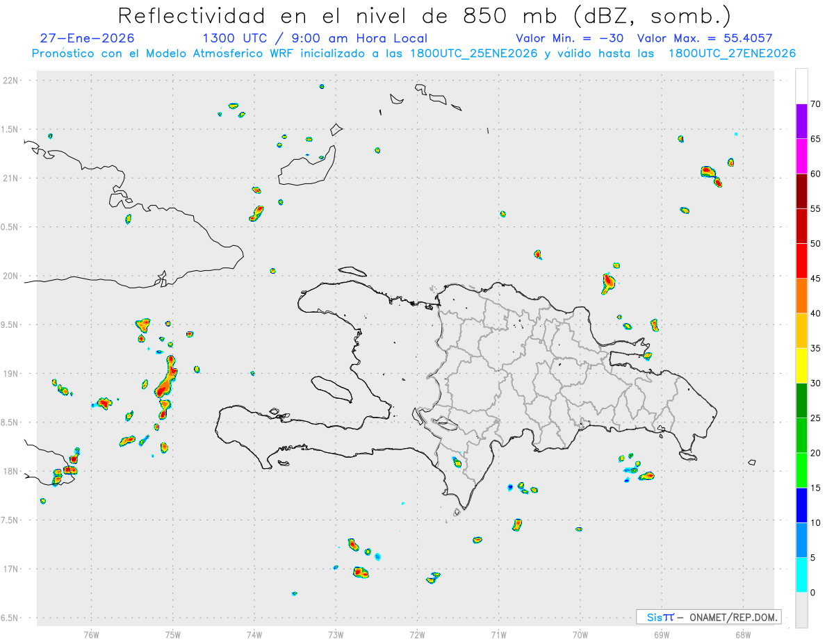Click the longitude axis label '71W'

click(x=498, y=634)
